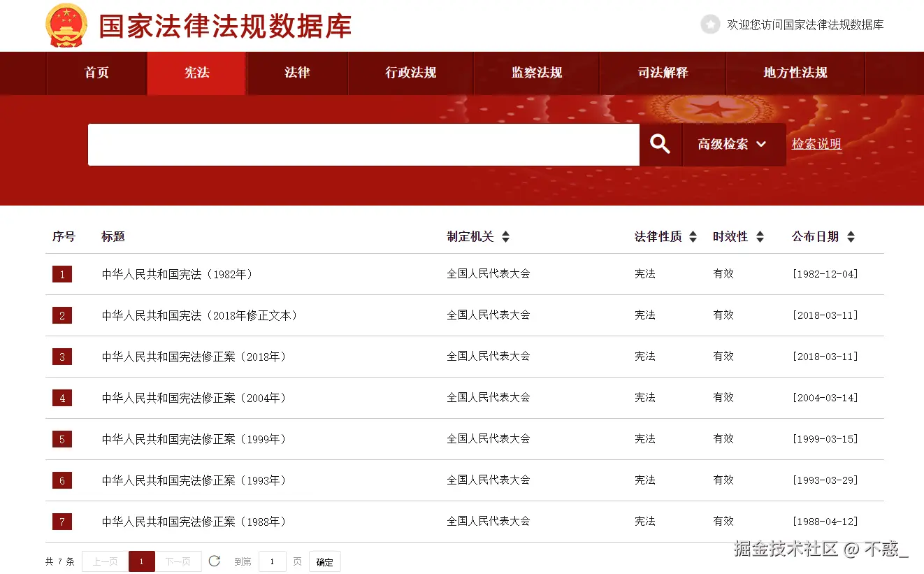Go to the 首页 tab
The image size is (924, 574).
96,73
